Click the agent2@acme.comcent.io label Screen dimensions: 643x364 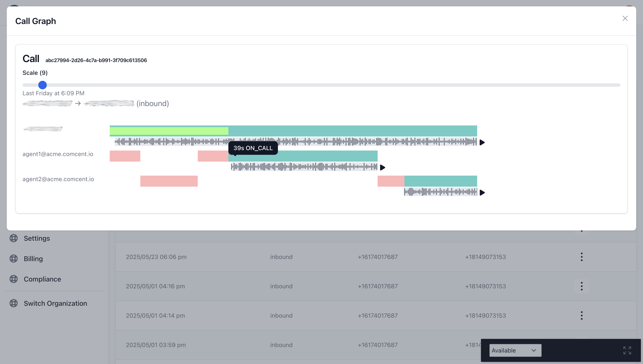click(x=58, y=179)
